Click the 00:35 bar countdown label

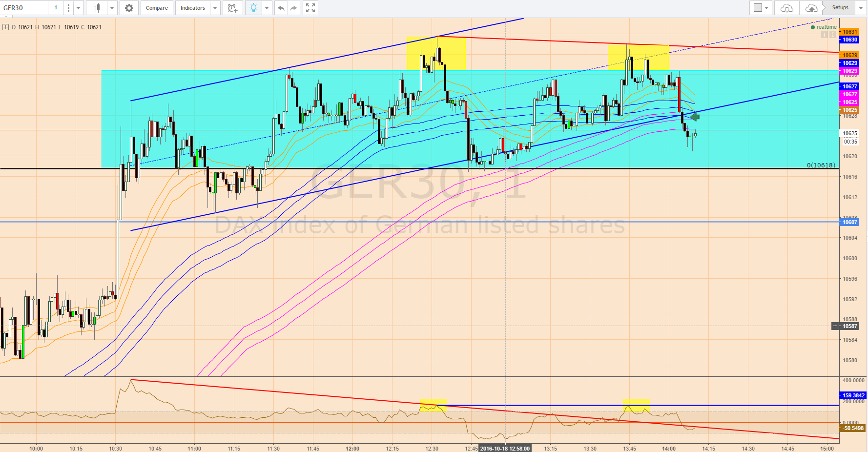coord(850,142)
